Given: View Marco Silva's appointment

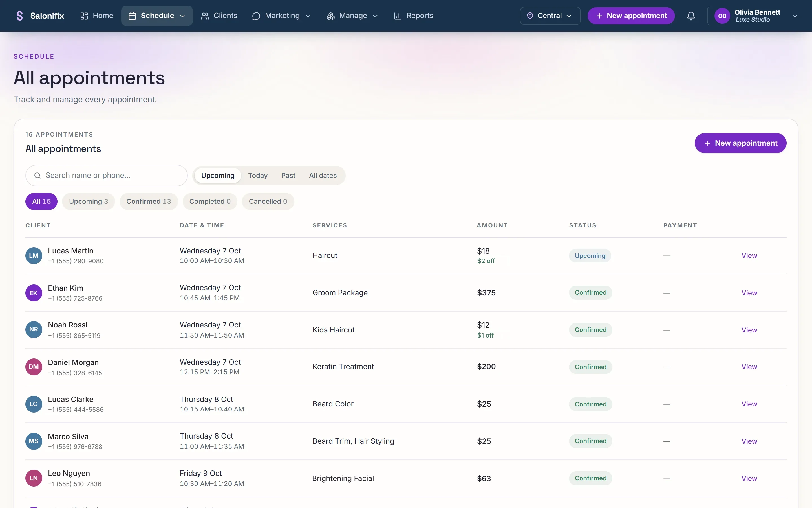Looking at the screenshot, I should pos(749,441).
